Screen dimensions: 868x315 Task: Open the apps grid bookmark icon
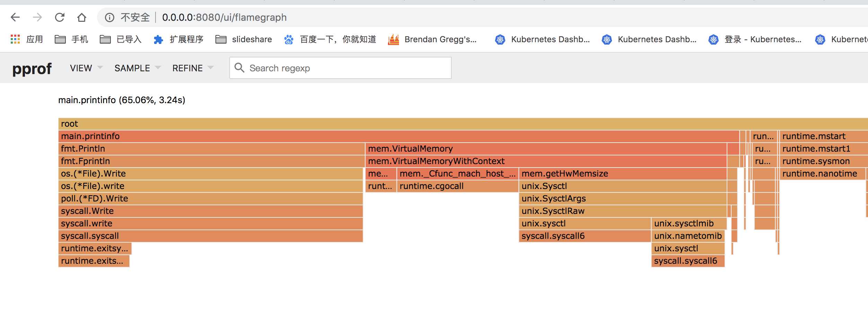tap(15, 39)
